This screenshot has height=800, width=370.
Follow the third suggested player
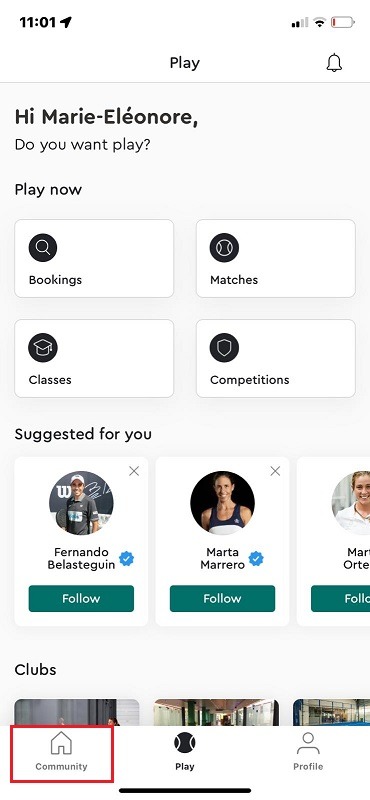point(340,598)
